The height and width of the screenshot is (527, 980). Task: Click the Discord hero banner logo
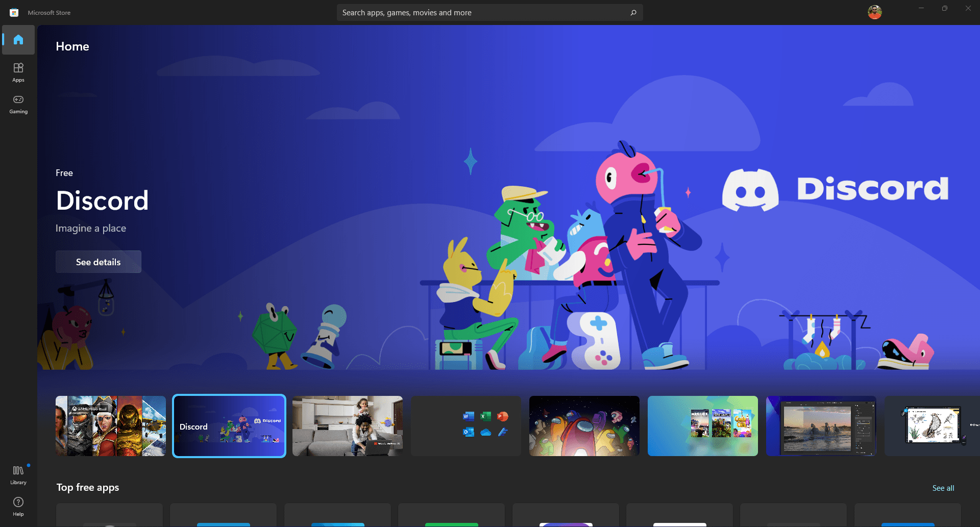pos(835,189)
